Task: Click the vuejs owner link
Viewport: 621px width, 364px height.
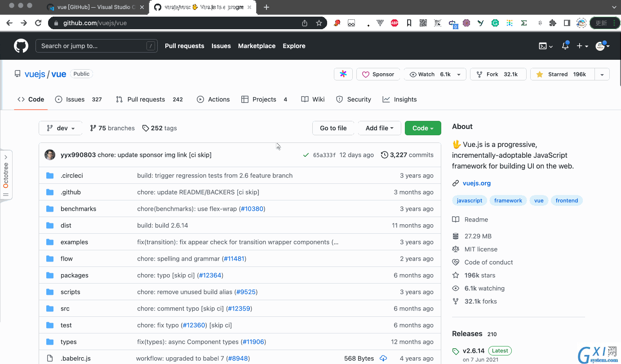Action: pos(35,74)
